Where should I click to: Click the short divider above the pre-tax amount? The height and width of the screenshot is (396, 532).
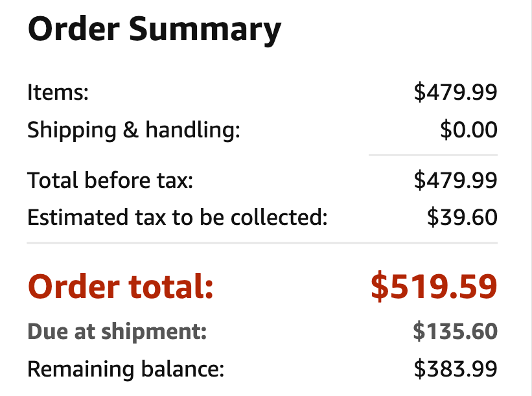[433, 156]
